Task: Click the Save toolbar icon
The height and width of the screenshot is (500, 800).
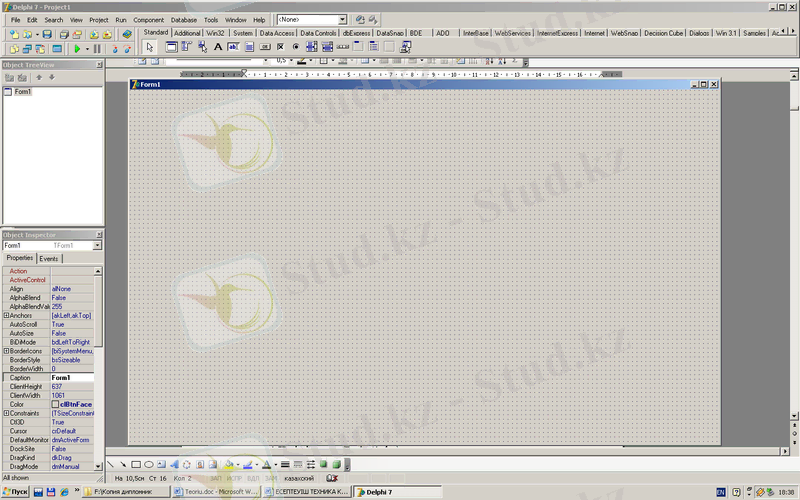Action: [x=47, y=34]
